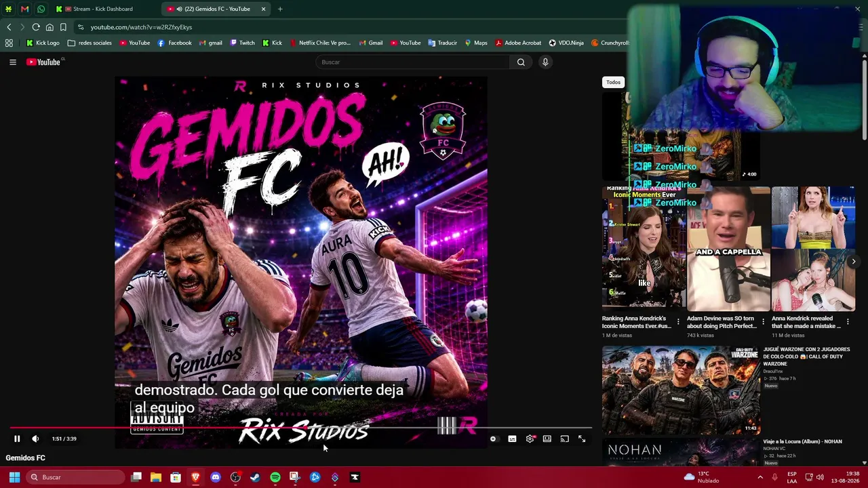The width and height of the screenshot is (868, 488).
Task: Reload the current page
Action: coord(36,27)
